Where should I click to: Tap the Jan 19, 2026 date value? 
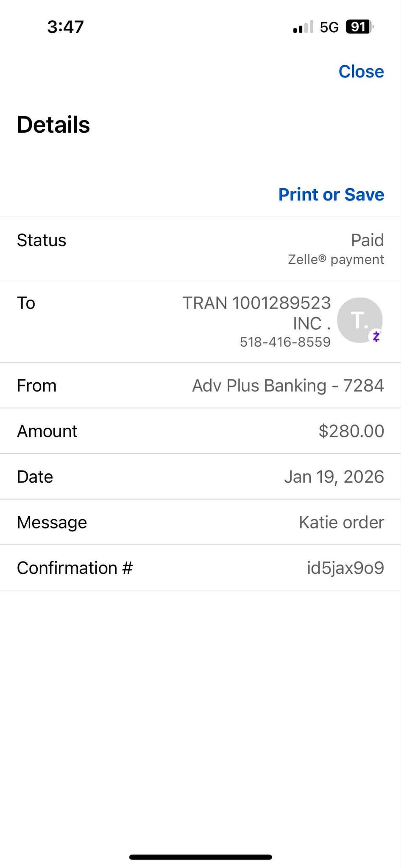pyautogui.click(x=334, y=477)
